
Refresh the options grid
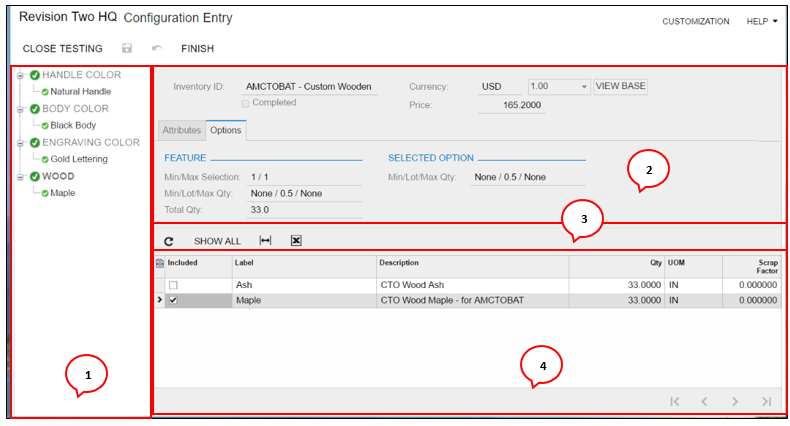pos(169,241)
